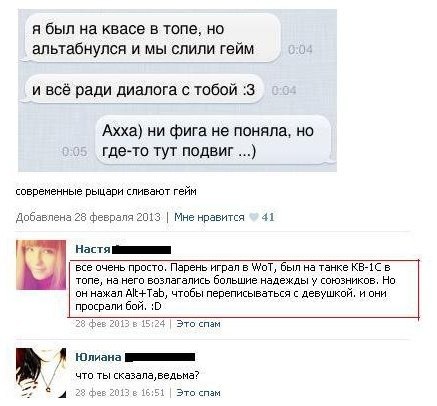Screen dimensions: 437x406
Task: Click the heart like icon
Action: (254, 217)
